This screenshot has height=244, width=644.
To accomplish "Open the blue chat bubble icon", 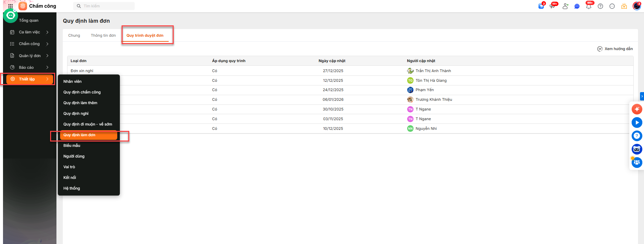I will pyautogui.click(x=577, y=6).
